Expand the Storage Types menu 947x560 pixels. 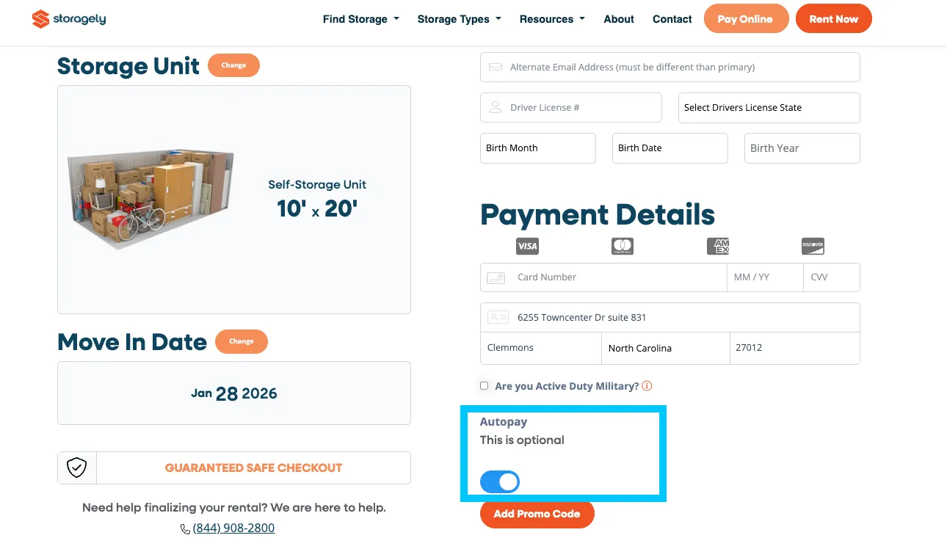click(x=459, y=19)
